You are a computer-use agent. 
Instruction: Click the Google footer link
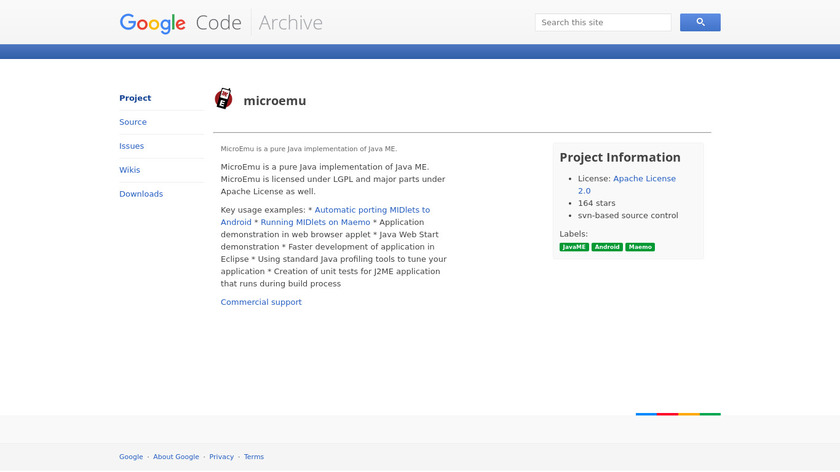tap(131, 457)
